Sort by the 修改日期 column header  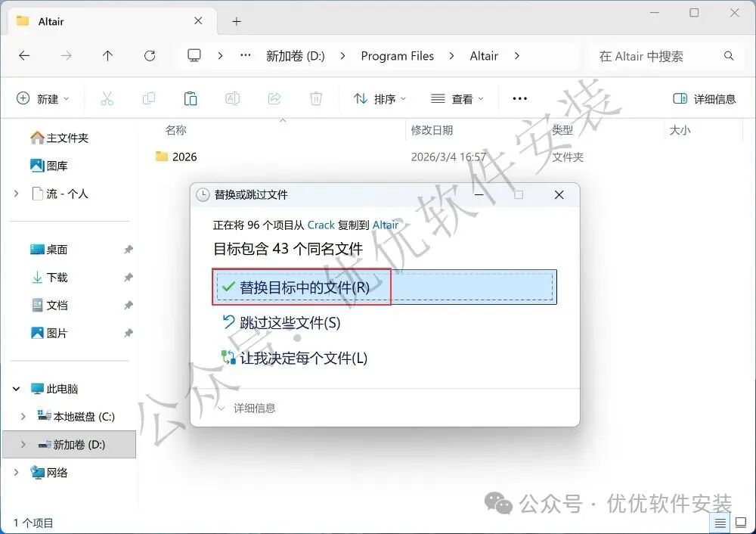coord(432,130)
